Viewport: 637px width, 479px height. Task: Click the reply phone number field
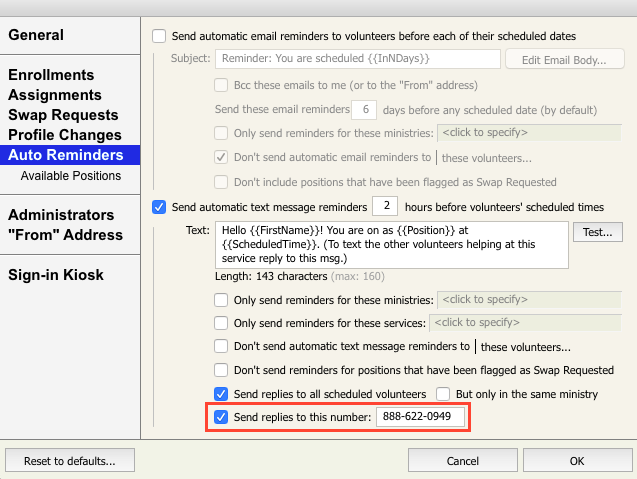point(421,417)
